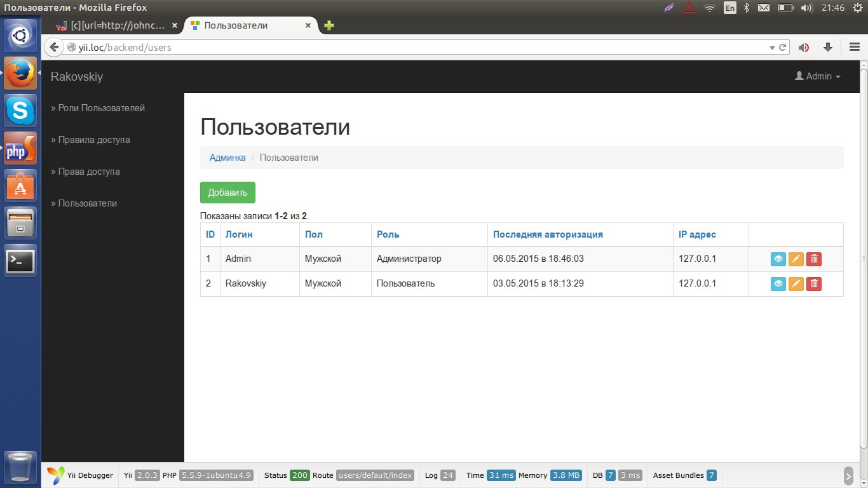
Task: Click the Yii Debugger logo in toolbar
Action: (x=56, y=475)
